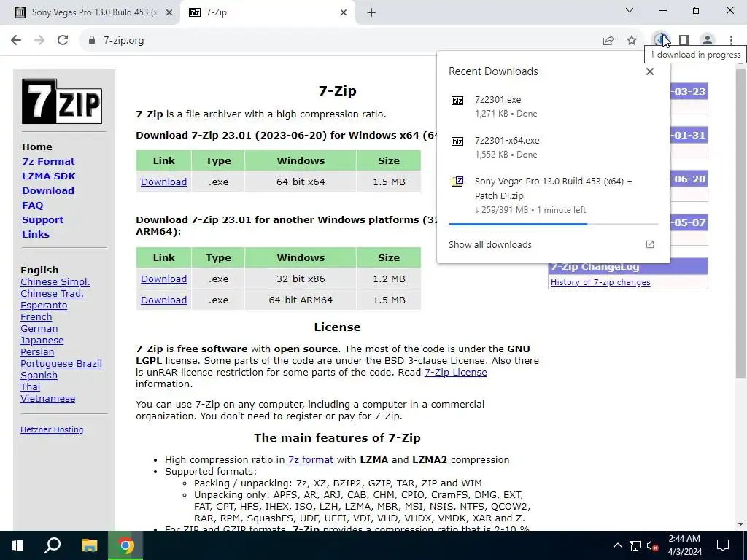Switch language to Spanish

(x=39, y=376)
